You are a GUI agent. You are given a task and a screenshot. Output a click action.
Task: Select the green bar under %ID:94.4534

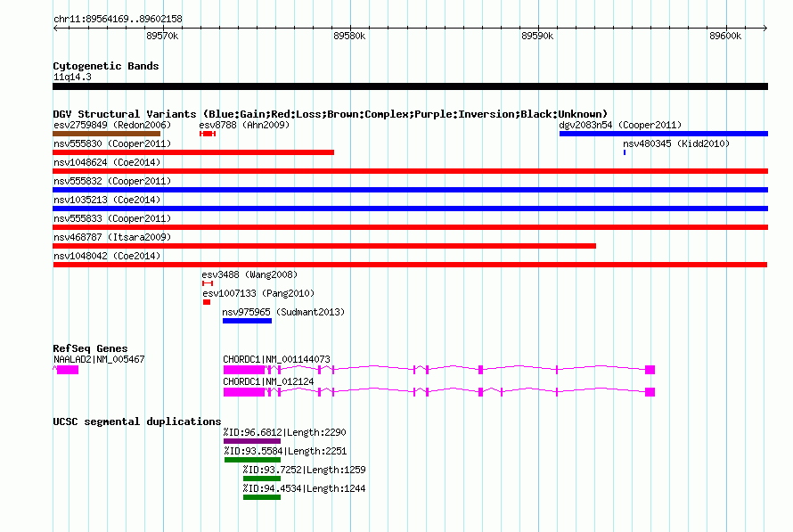coord(261,497)
